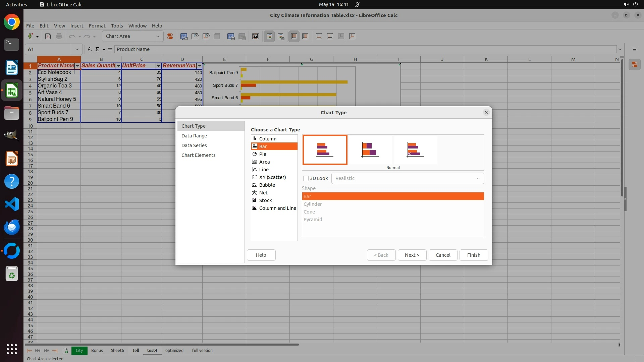
Task: Select the Stacked bar chart thumbnail
Action: coord(370,150)
